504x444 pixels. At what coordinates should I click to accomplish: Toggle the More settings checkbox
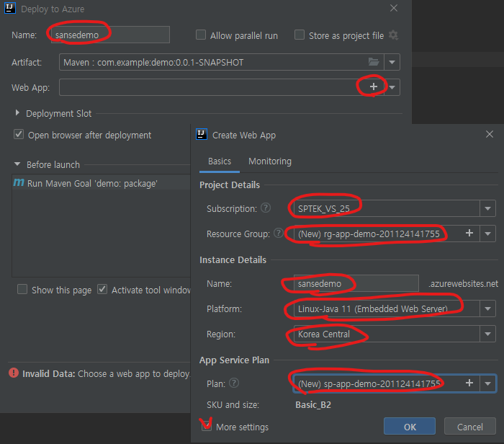point(207,427)
